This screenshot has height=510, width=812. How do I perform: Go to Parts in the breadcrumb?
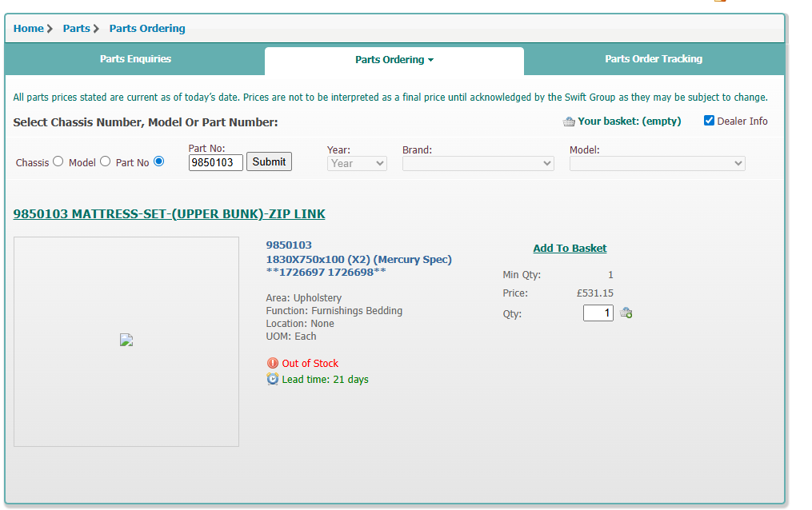tap(76, 29)
